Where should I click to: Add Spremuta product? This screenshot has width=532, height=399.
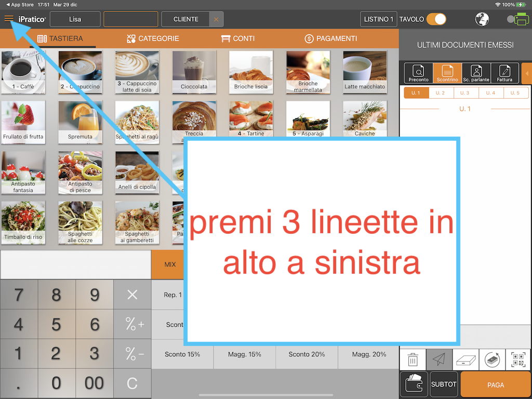(80, 123)
